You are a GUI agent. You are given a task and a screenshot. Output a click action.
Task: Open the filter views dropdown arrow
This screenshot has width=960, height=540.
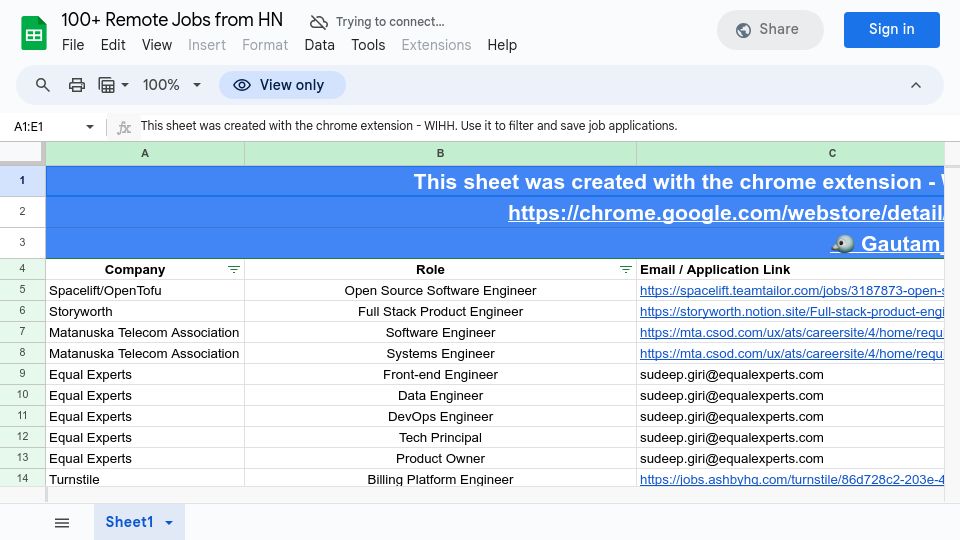pyautogui.click(x=125, y=84)
